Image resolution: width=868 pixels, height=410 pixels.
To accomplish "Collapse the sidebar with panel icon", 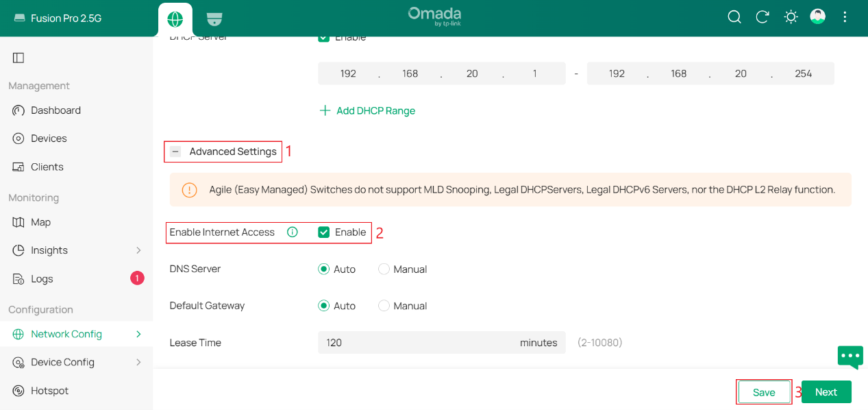I will (x=18, y=58).
